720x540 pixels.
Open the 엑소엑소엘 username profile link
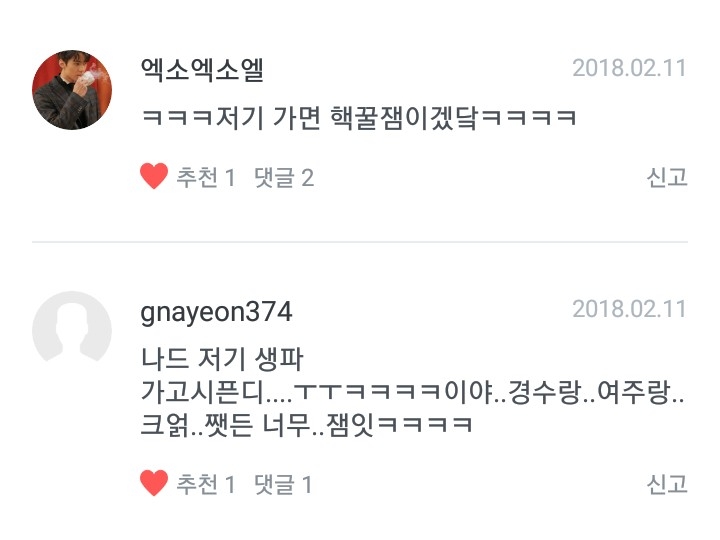click(202, 70)
